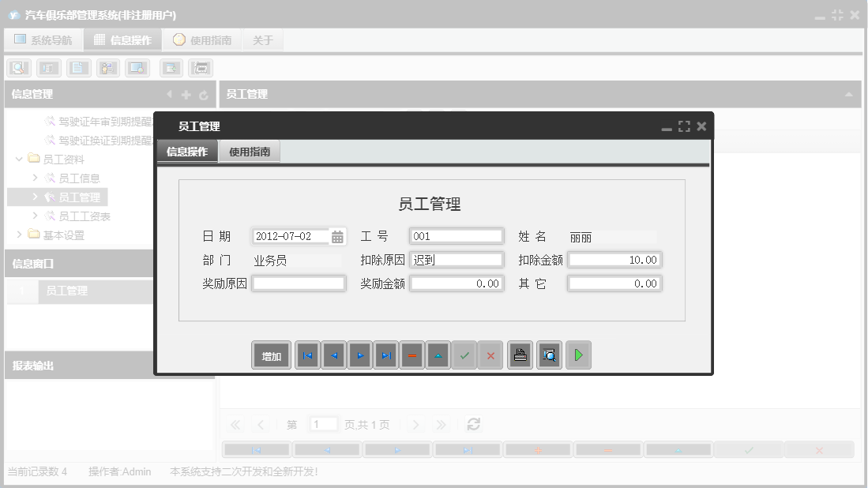Image resolution: width=868 pixels, height=488 pixels.
Task: Click the previous record arrow icon
Action: [333, 355]
